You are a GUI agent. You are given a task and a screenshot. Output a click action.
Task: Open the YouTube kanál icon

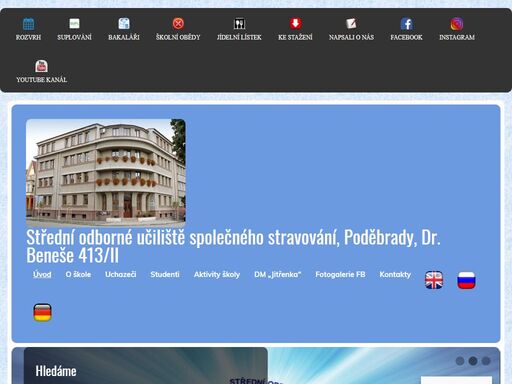coord(42,66)
